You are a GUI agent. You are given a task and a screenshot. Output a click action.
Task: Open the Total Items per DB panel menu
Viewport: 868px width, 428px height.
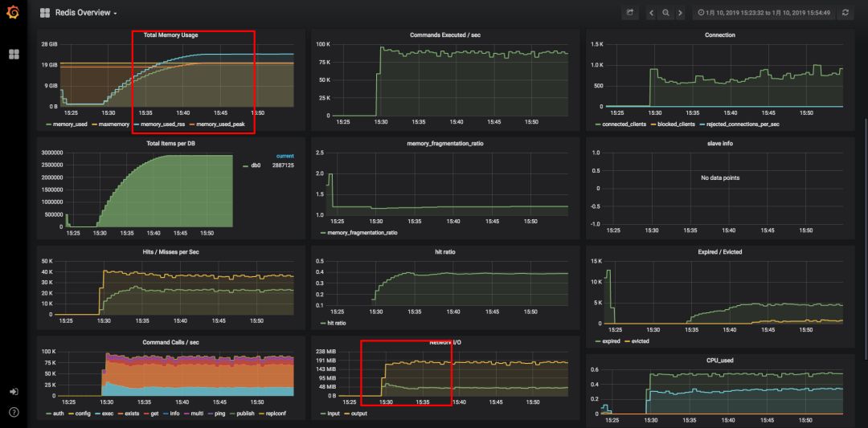coord(170,143)
